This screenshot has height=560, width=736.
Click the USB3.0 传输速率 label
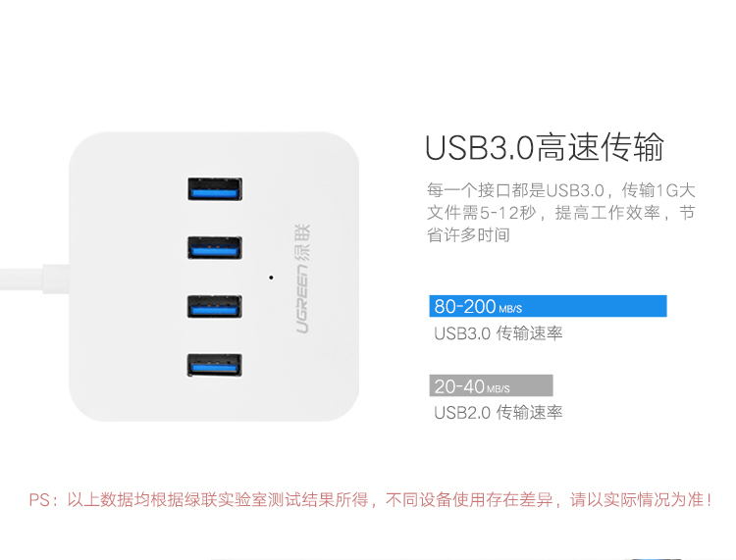coord(498,333)
